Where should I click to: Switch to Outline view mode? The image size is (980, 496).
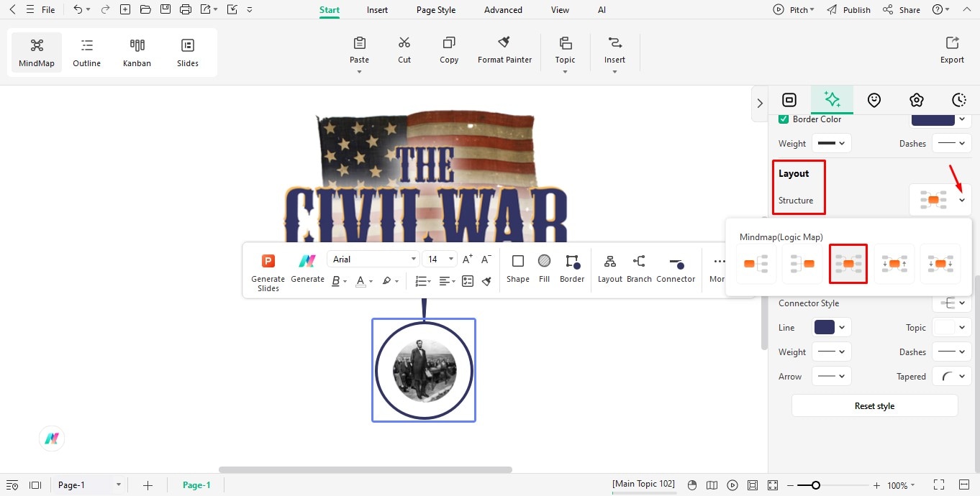tap(87, 52)
